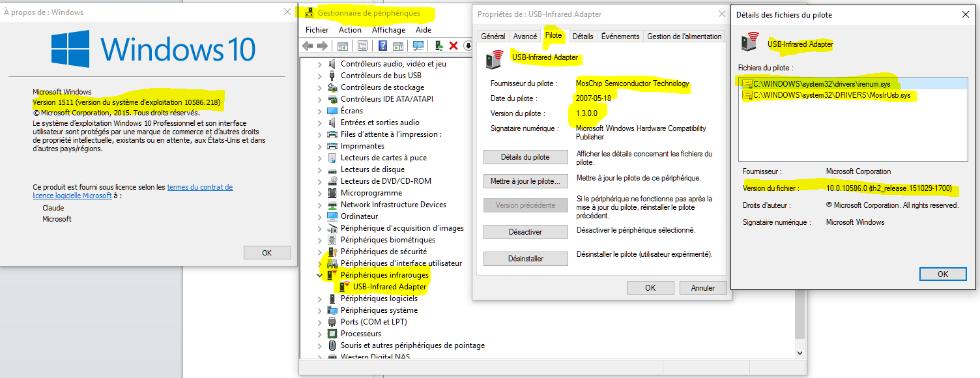This screenshot has height=378, width=980.
Task: Click the USB-Infrared Adapter icon in Properties dialog
Action: tap(495, 59)
